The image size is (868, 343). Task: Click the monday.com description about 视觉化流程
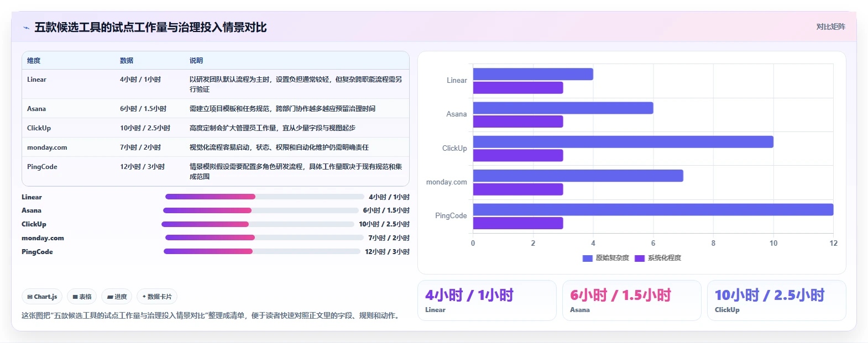(279, 147)
